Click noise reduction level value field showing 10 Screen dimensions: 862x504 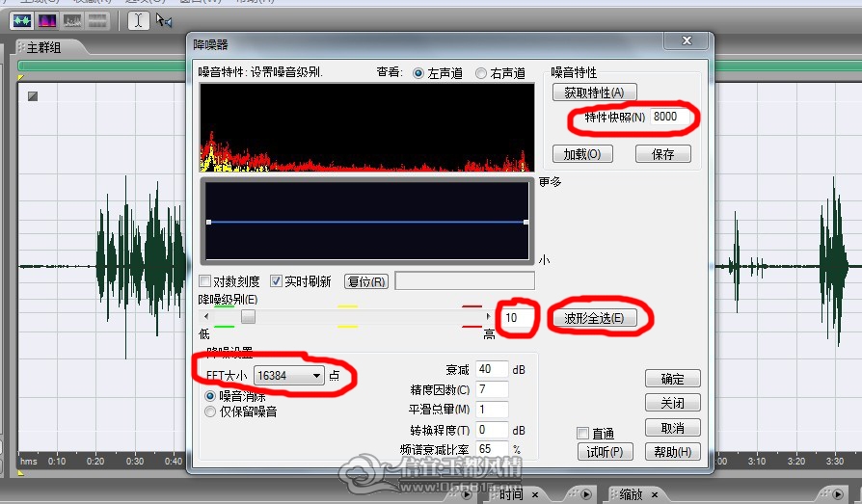point(517,318)
